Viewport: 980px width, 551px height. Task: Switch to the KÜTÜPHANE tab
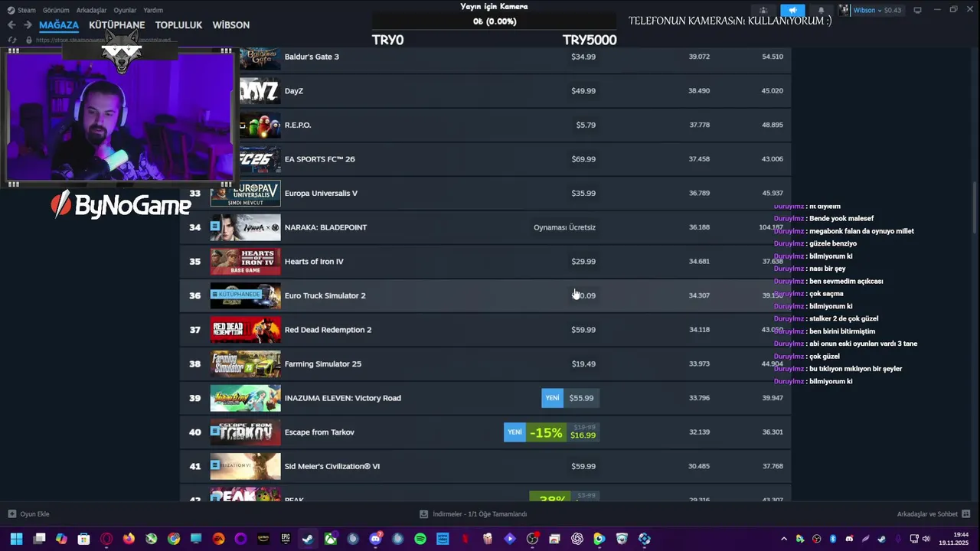117,25
